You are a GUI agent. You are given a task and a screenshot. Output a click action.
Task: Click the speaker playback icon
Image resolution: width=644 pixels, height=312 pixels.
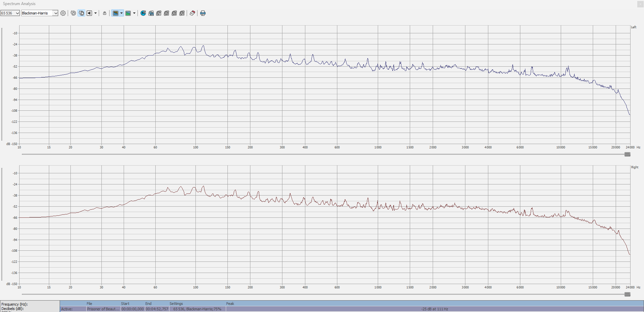(89, 13)
